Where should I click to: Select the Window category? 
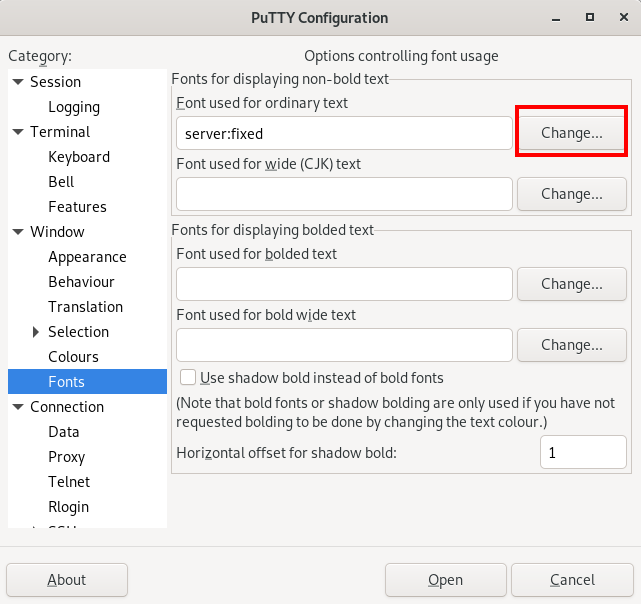coord(57,231)
